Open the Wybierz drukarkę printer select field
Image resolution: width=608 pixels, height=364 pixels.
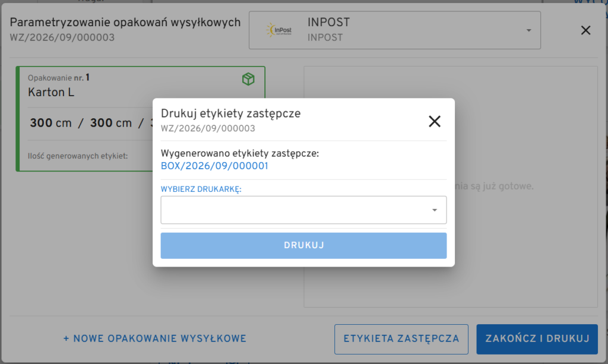click(303, 210)
